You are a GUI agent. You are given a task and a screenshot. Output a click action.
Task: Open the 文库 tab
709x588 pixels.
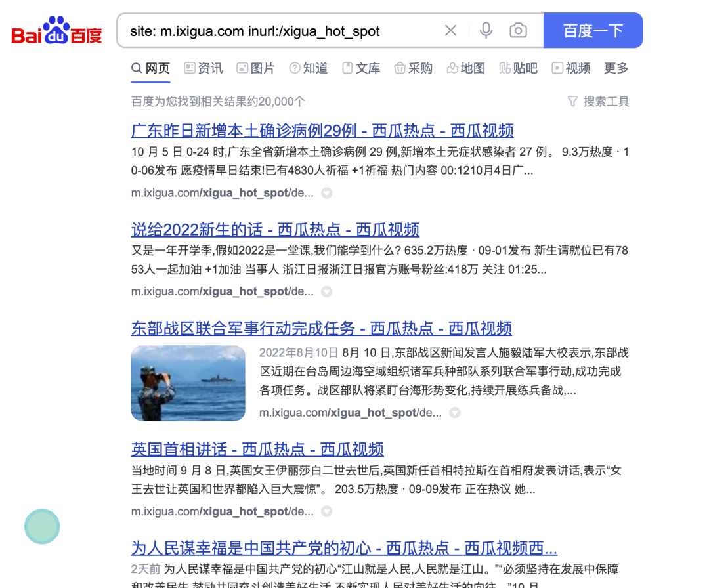361,68
